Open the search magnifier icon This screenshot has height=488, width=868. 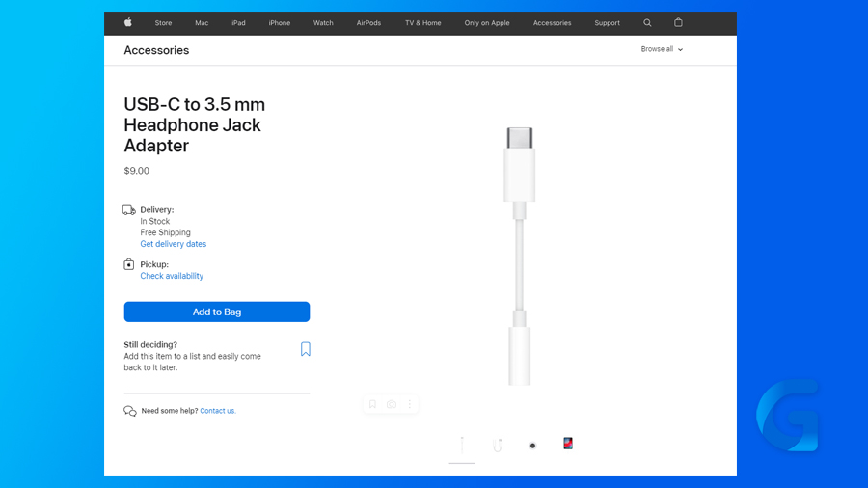pyautogui.click(x=647, y=23)
